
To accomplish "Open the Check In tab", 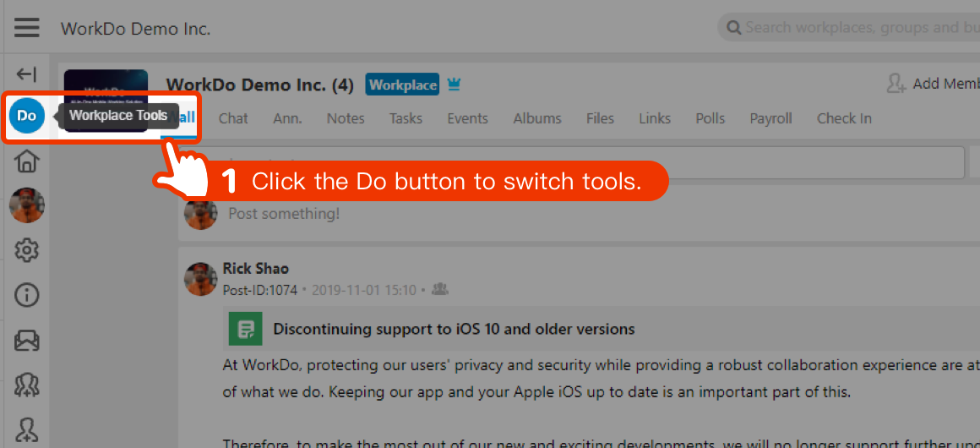I will (844, 118).
